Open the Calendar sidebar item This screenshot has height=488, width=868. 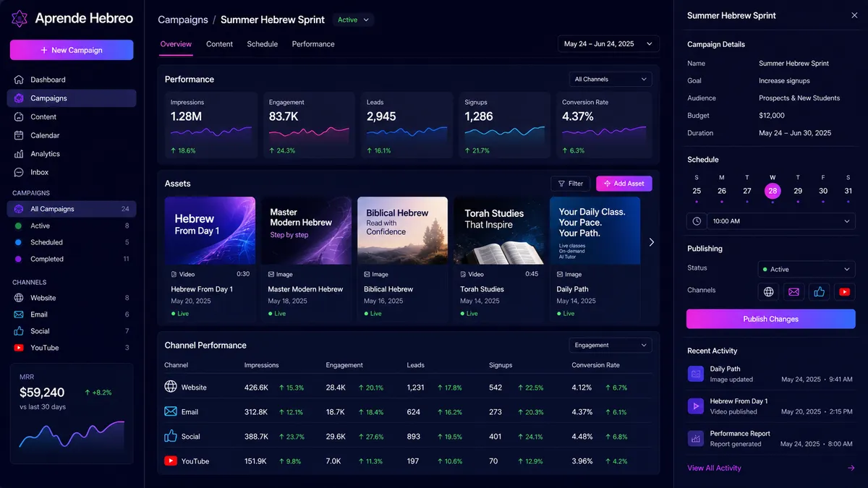click(72, 135)
